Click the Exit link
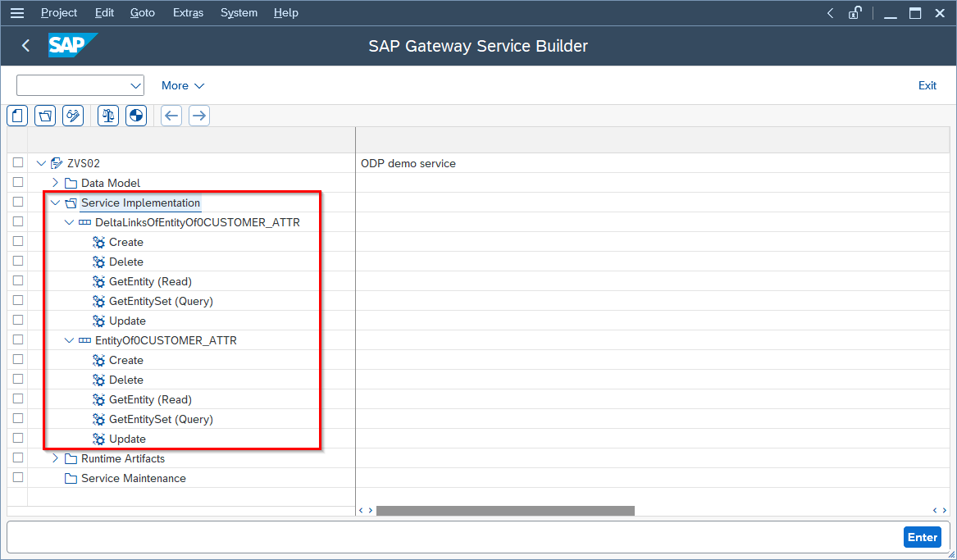This screenshot has height=560, width=957. (x=927, y=85)
